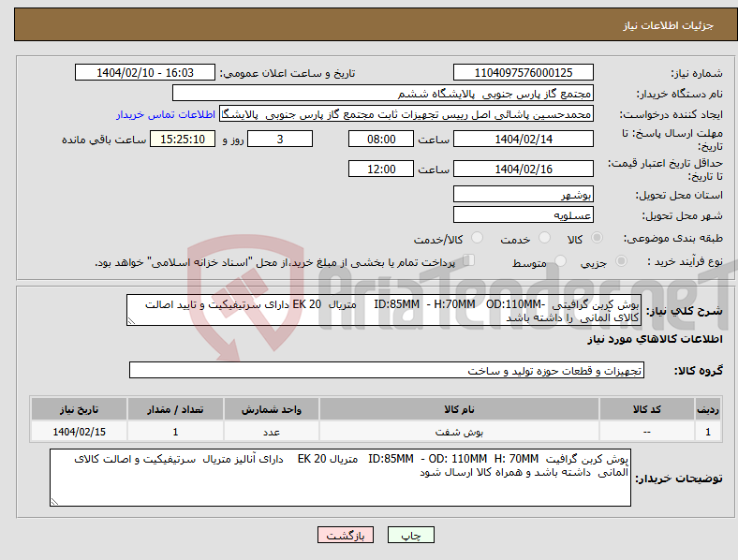This screenshot has height=560, width=738.
Task: Click the resize handle of buyer notes textarea
Action: coord(54,502)
